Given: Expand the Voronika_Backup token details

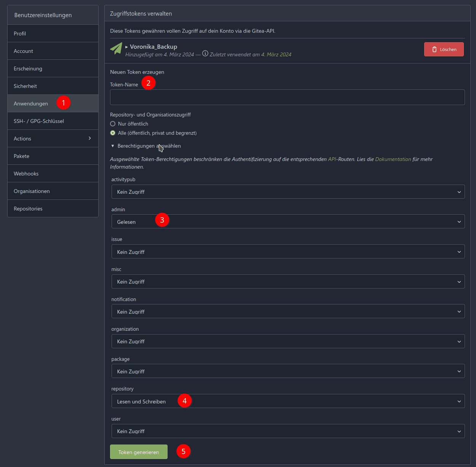Looking at the screenshot, I should tap(127, 47).
